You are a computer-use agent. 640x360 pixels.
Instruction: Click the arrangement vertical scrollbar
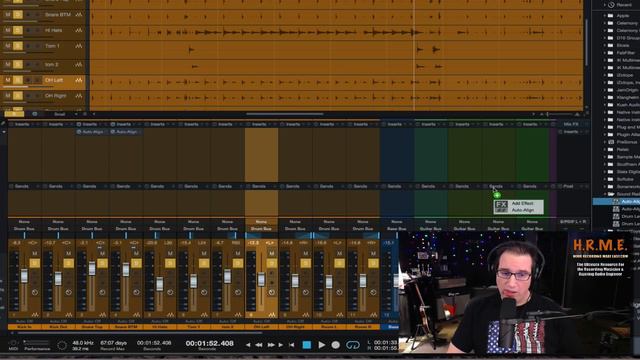587,41
